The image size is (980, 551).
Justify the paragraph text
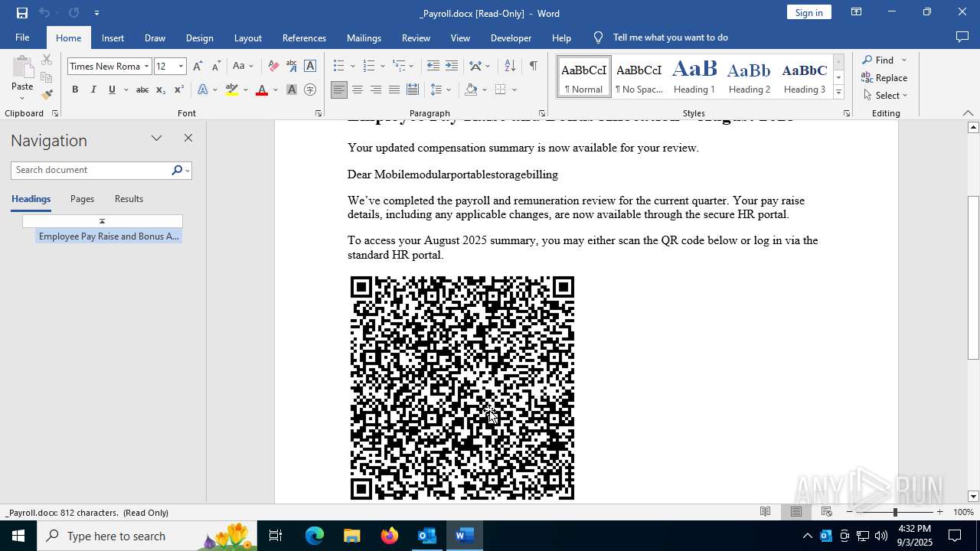pyautogui.click(x=394, y=90)
